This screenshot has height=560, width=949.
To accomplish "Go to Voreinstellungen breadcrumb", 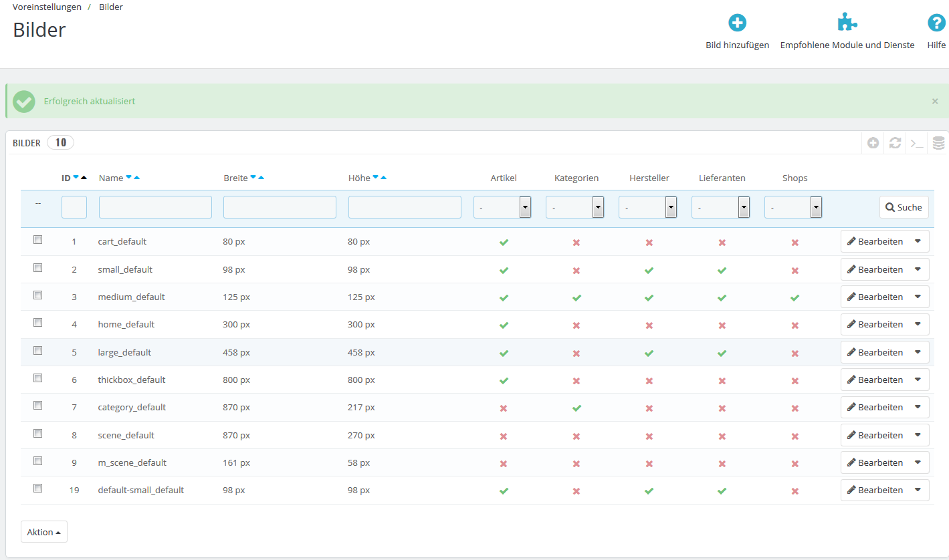I will 47,7.
